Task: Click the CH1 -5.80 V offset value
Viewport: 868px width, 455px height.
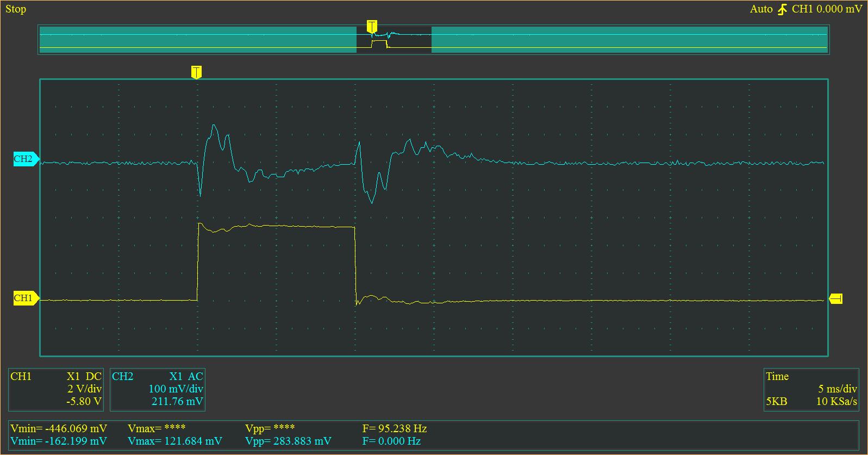Action: (x=83, y=402)
